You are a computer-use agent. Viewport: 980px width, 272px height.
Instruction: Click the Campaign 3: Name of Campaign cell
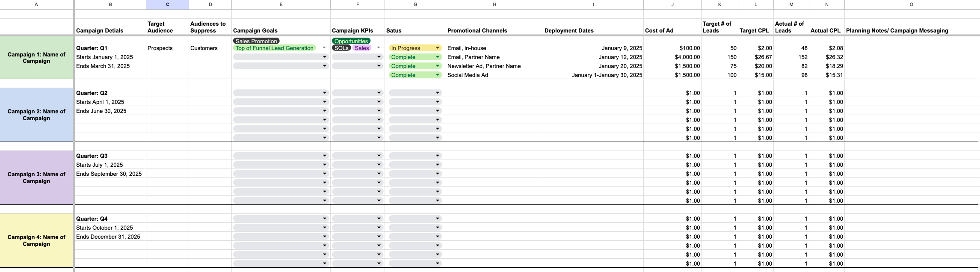pyautogui.click(x=36, y=177)
